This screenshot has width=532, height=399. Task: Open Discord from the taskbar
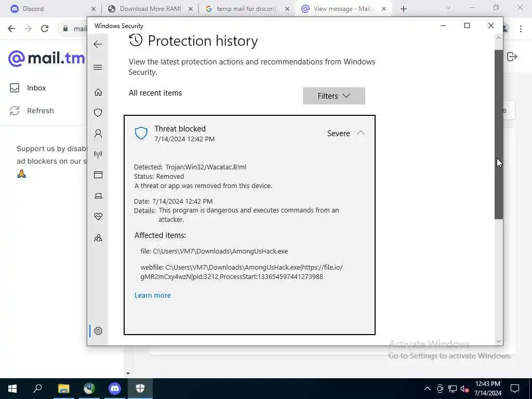click(x=115, y=388)
